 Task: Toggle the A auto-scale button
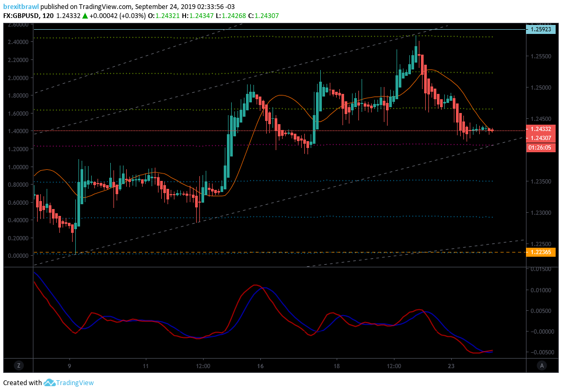click(541, 366)
